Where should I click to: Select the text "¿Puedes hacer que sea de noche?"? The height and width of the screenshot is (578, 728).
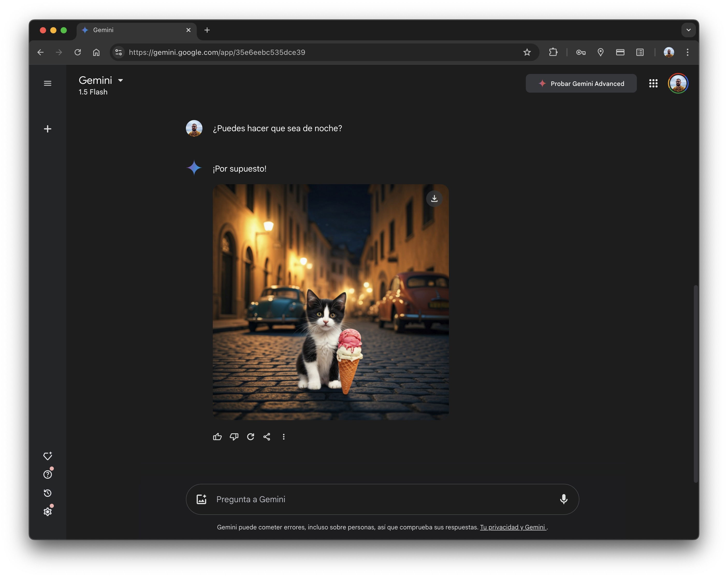pos(277,128)
